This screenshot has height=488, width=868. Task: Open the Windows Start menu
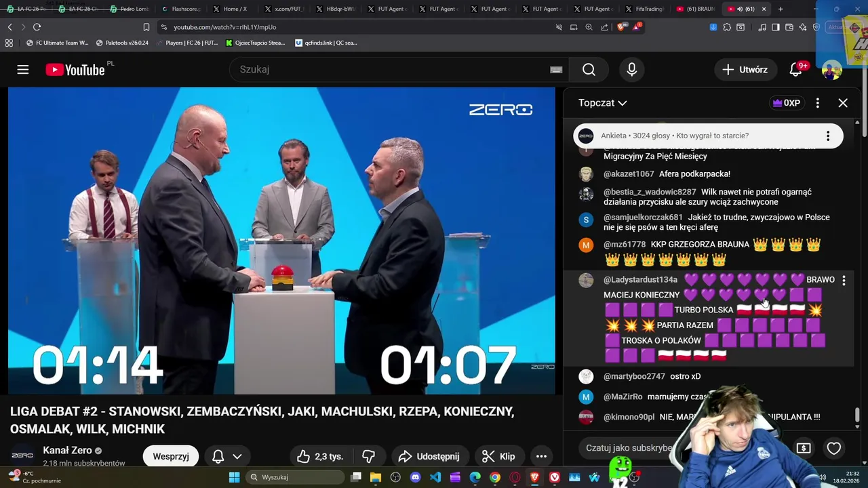tap(234, 477)
